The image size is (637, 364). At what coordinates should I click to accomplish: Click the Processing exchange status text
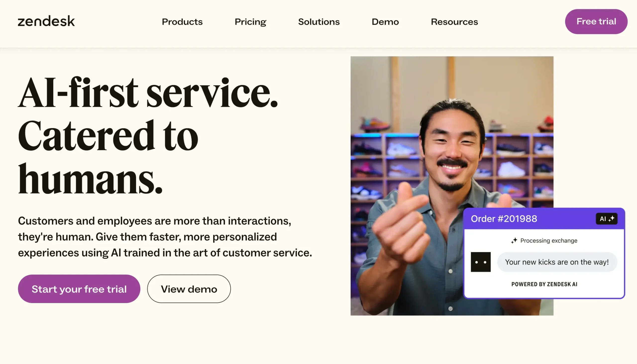pos(548,241)
